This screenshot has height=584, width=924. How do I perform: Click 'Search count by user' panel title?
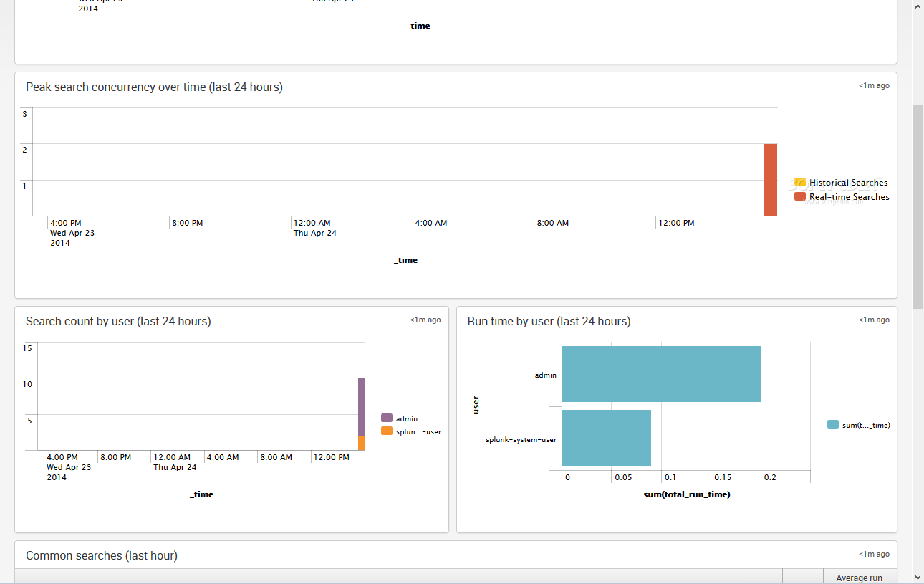pyautogui.click(x=118, y=321)
